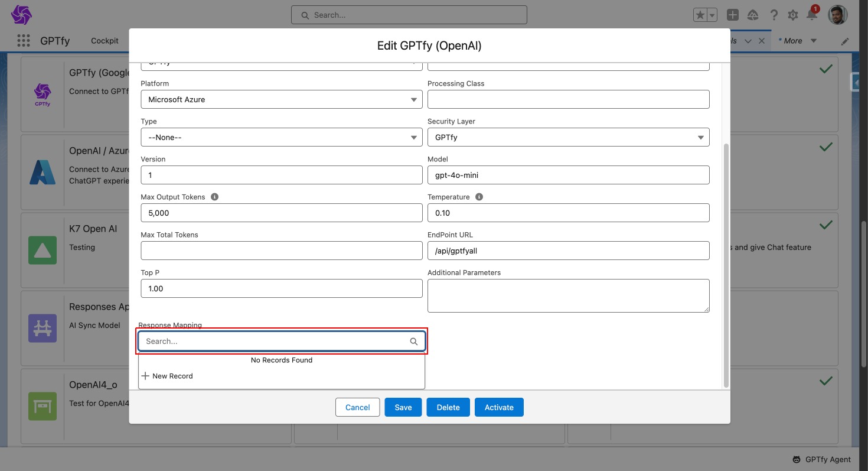
Task: Click info icon next to Temperature
Action: (x=479, y=197)
